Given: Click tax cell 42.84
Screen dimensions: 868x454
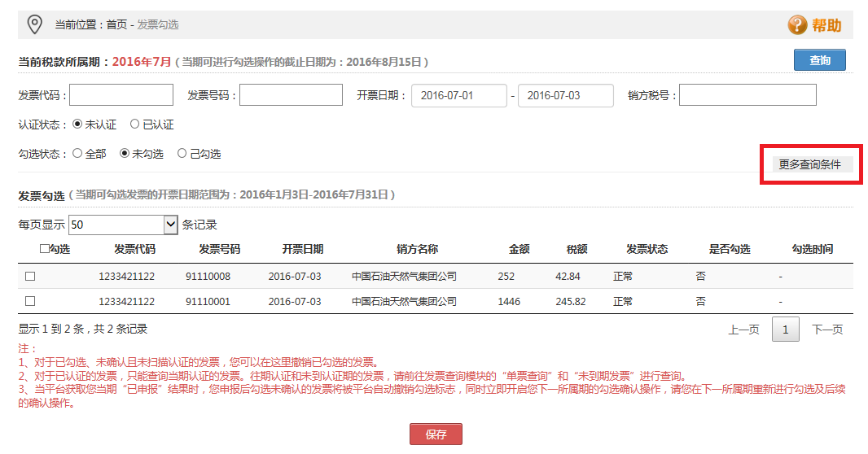Looking at the screenshot, I should tap(568, 277).
